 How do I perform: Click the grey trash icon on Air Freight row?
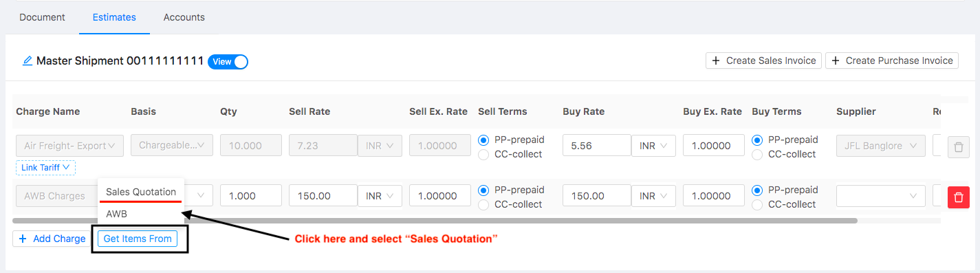(958, 146)
